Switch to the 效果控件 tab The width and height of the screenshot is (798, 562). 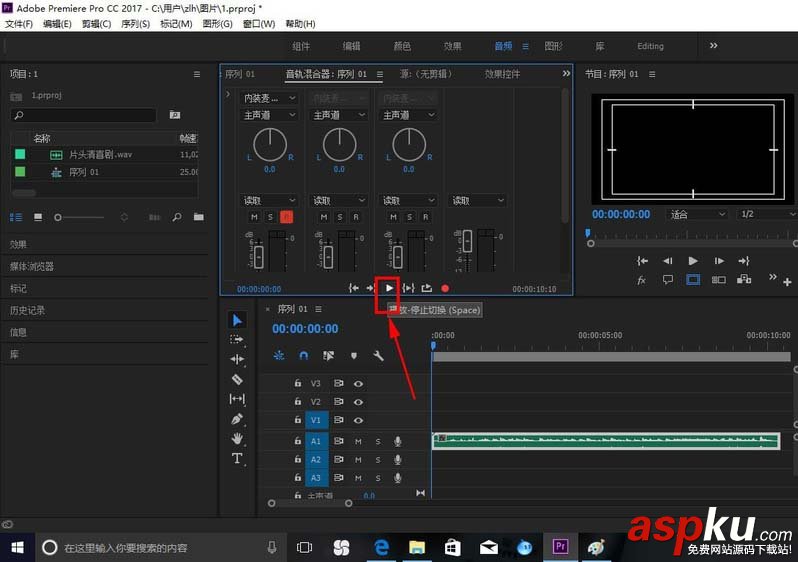point(502,74)
